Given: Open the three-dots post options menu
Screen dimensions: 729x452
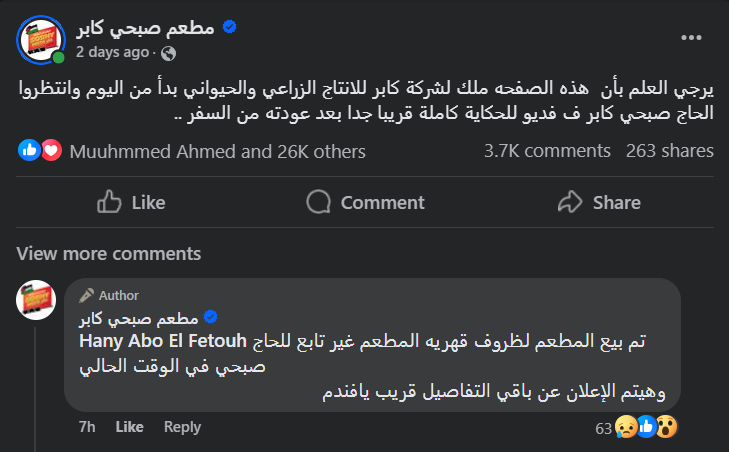Looking at the screenshot, I should point(691,37).
